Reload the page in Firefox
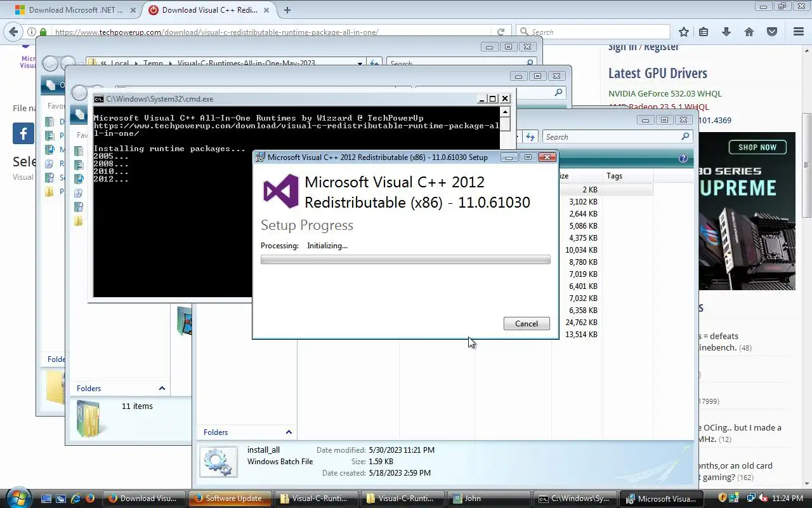 coord(501,32)
